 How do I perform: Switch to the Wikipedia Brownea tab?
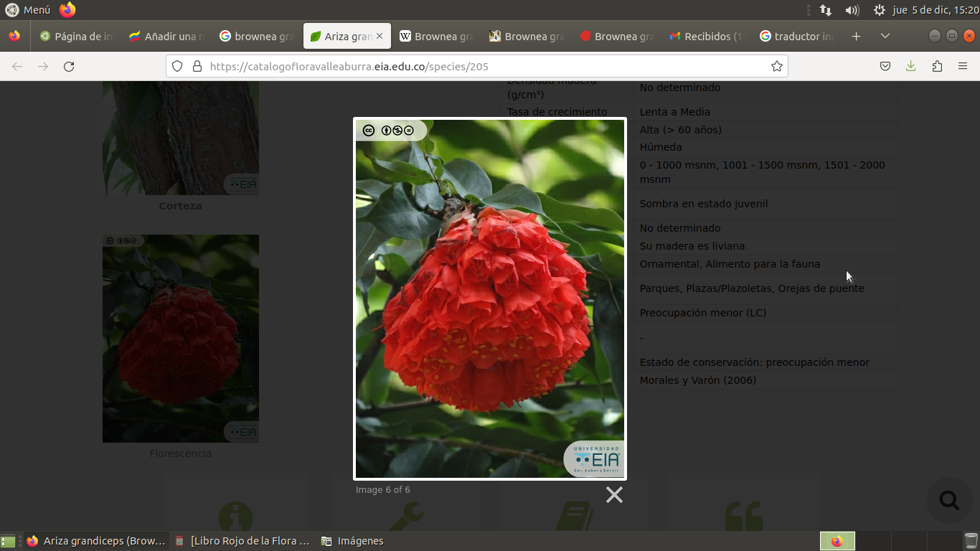436,37
